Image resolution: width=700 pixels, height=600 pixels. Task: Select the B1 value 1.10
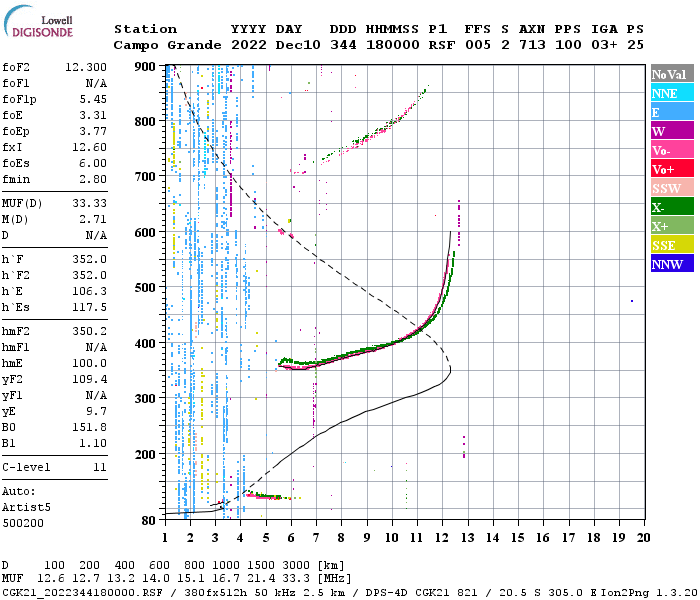click(93, 444)
